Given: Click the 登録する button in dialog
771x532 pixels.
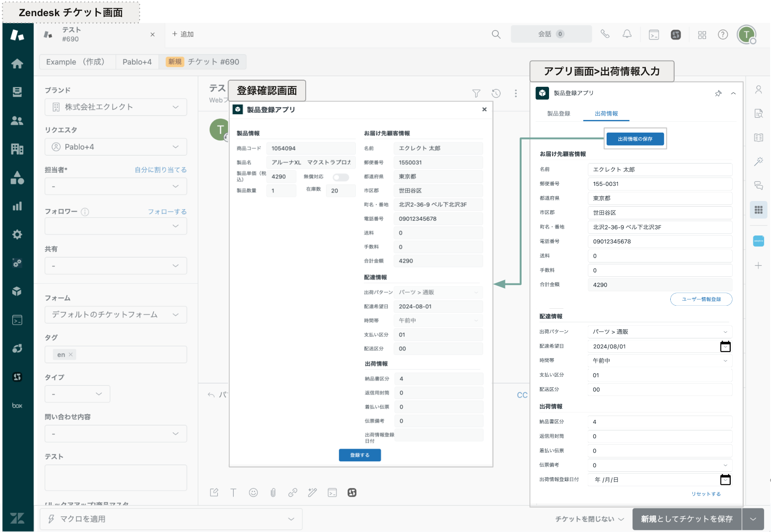Looking at the screenshot, I should (x=360, y=455).
